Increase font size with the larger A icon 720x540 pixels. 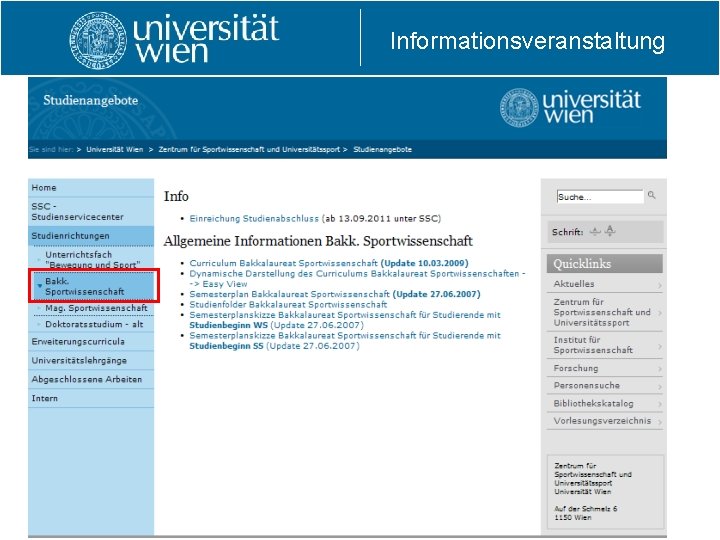pyautogui.click(x=610, y=231)
